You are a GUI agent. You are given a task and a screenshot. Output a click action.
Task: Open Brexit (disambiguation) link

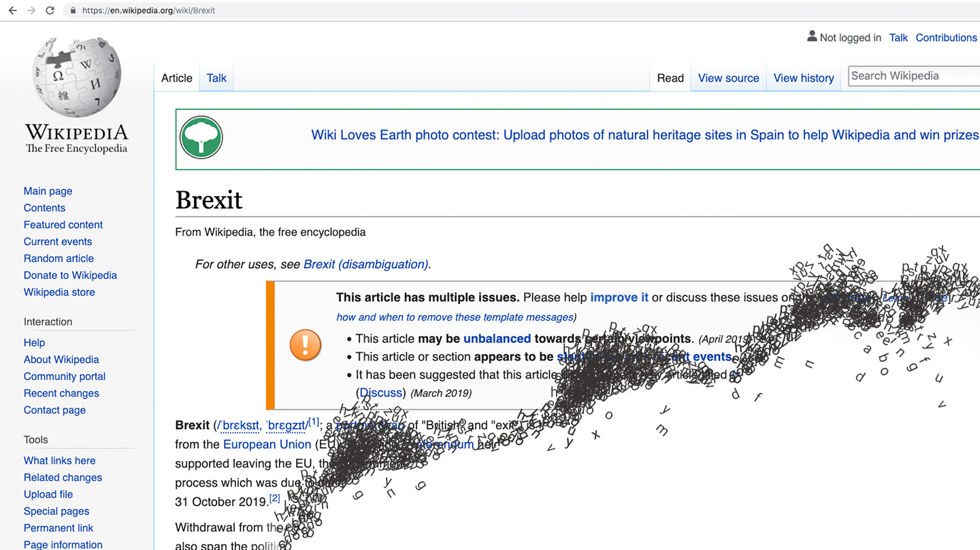365,264
